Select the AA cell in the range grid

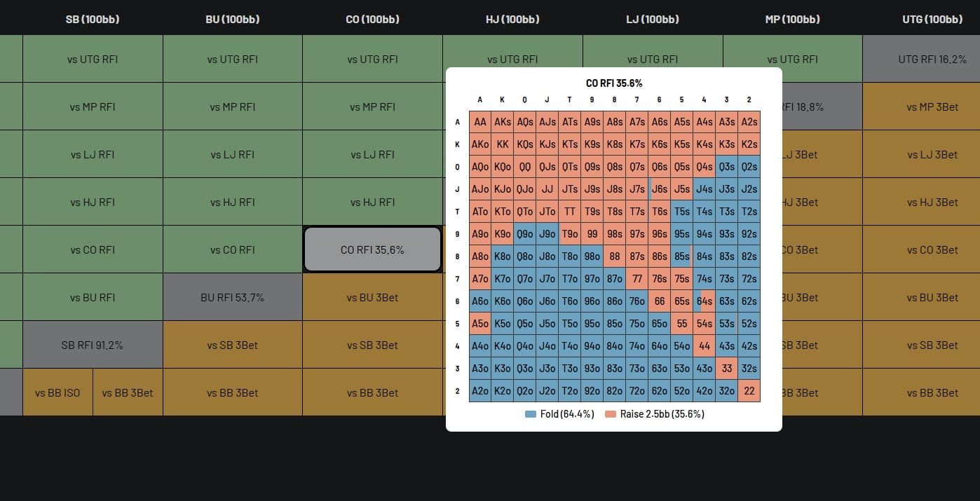tap(480, 121)
